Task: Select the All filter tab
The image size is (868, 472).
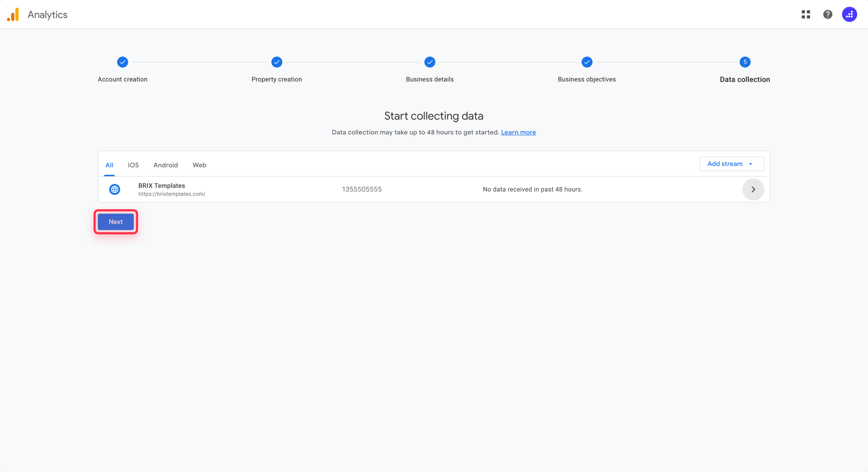Action: tap(109, 165)
